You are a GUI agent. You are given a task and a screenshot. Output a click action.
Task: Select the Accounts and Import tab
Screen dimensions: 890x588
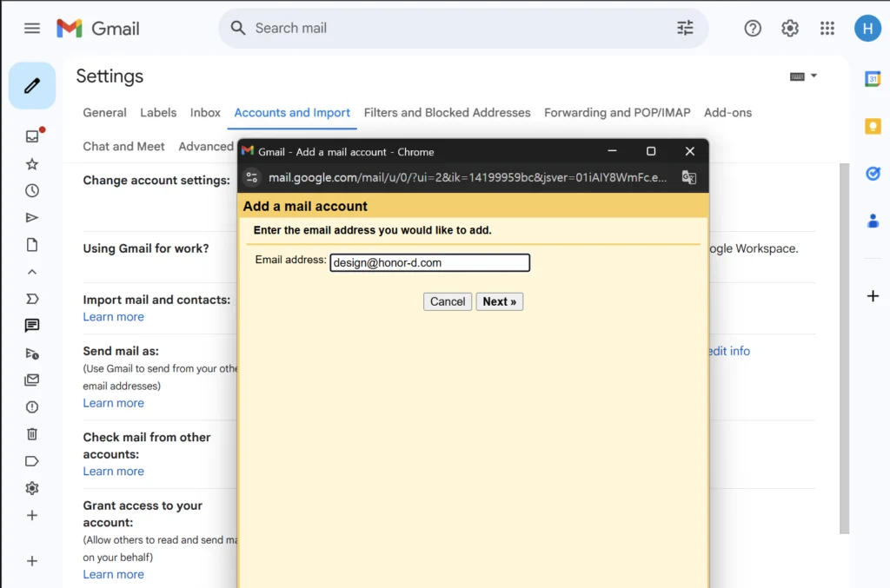(292, 112)
